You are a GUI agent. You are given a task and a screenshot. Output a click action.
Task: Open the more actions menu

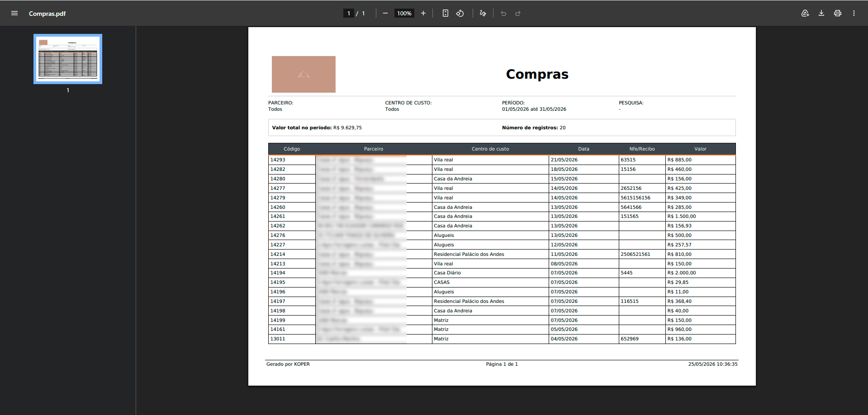[854, 14]
